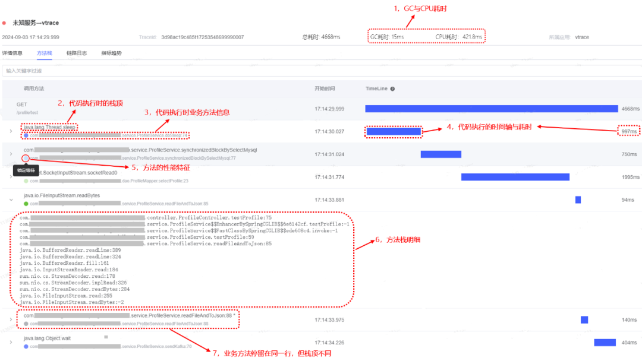This screenshot has height=364, width=642.
Task: Click the pale green dot beside ProfileMapper.selectProfile:23
Action: (x=26, y=181)
